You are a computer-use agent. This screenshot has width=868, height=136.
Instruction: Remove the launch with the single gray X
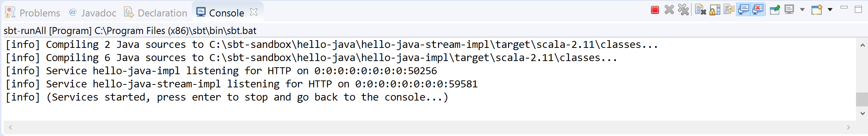[x=669, y=10]
